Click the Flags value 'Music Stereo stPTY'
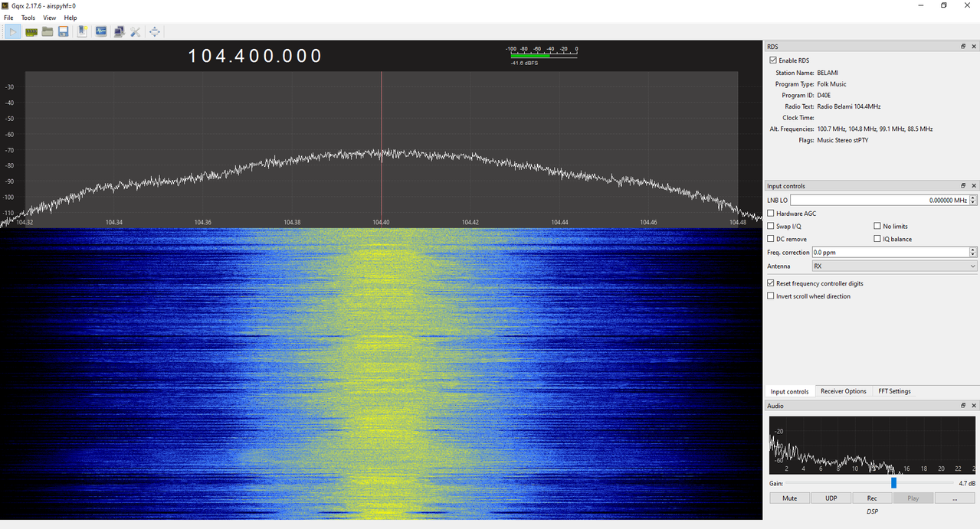Viewport: 980px width, 529px height. point(842,140)
